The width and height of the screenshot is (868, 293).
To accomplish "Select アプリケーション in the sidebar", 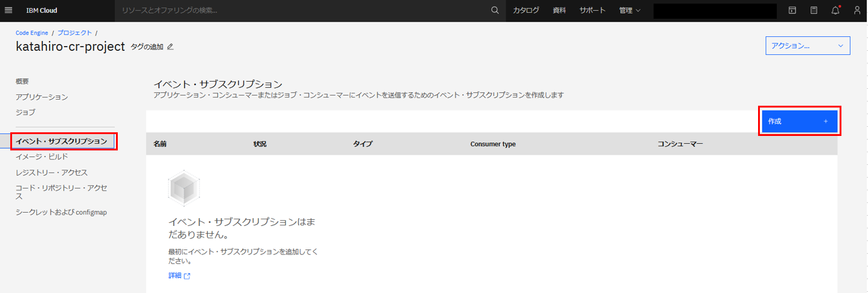I will coord(42,97).
